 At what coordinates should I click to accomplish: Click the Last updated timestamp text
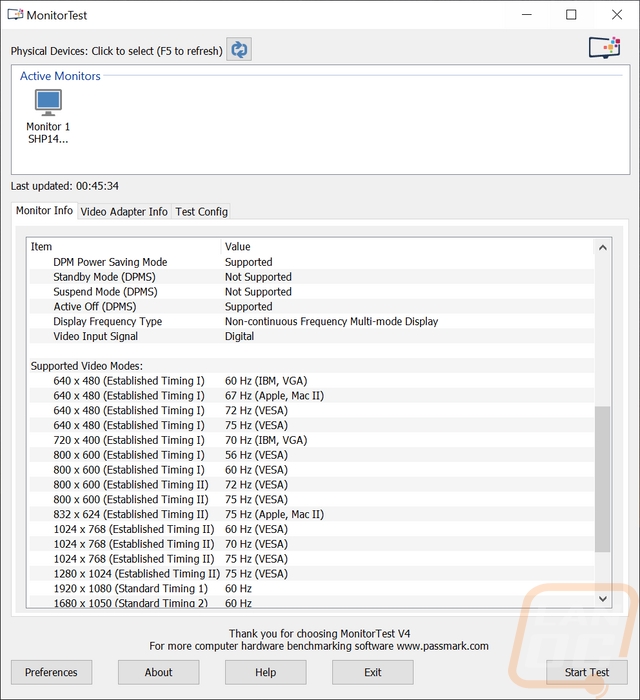pos(65,186)
